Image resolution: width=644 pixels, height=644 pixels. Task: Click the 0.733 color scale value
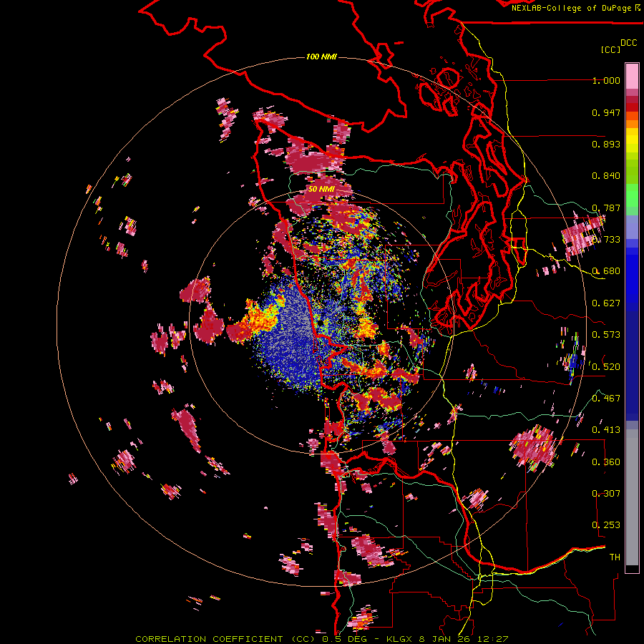tap(606, 240)
